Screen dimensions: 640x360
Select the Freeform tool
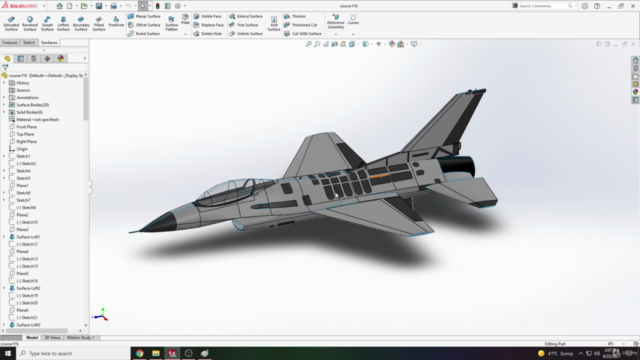coord(116,22)
